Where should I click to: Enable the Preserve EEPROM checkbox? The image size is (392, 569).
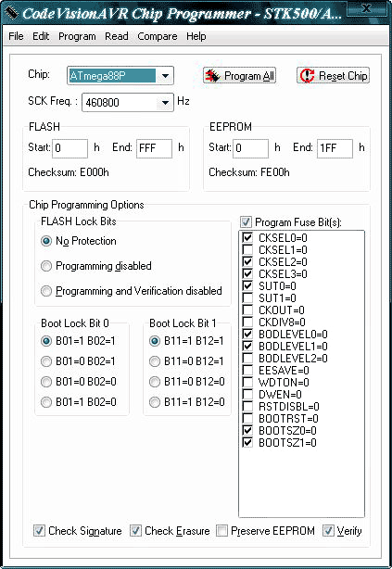[x=221, y=530]
